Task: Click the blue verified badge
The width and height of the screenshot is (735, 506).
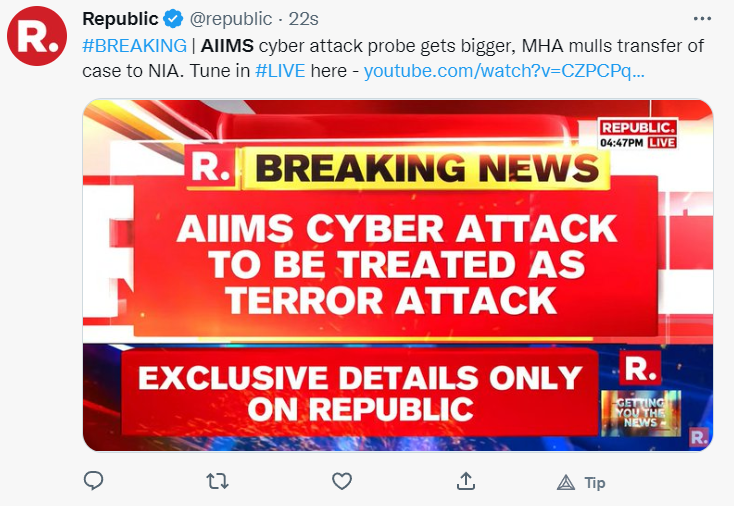Action: coord(173,20)
